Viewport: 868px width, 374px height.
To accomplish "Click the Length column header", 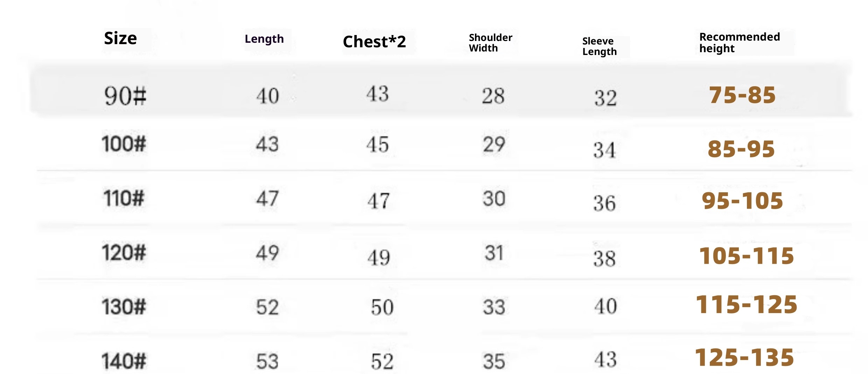I will tap(264, 39).
